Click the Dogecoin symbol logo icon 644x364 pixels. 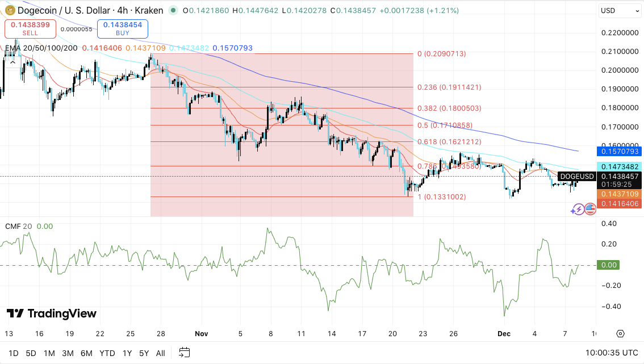pos(10,10)
